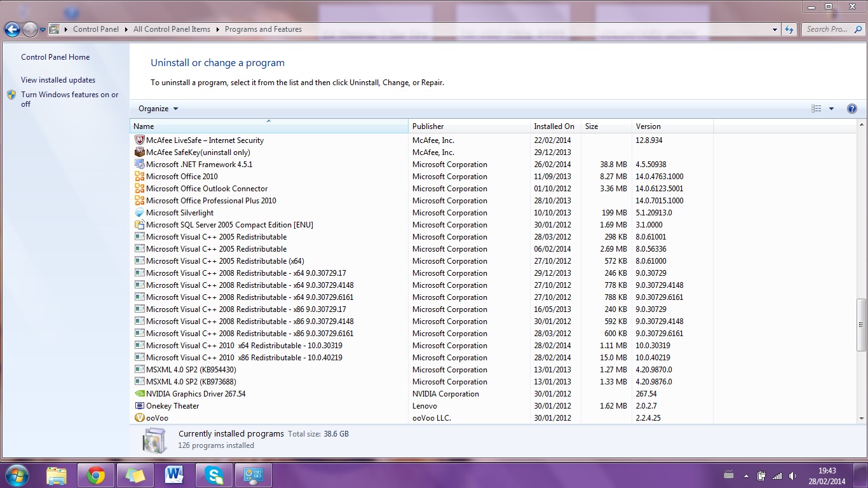Open the View installed updates link

pos(58,80)
